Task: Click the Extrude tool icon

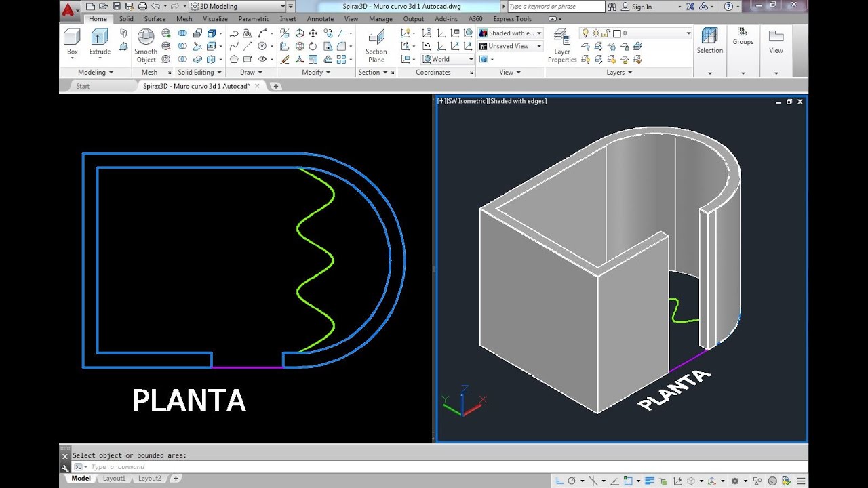Action: [x=100, y=37]
